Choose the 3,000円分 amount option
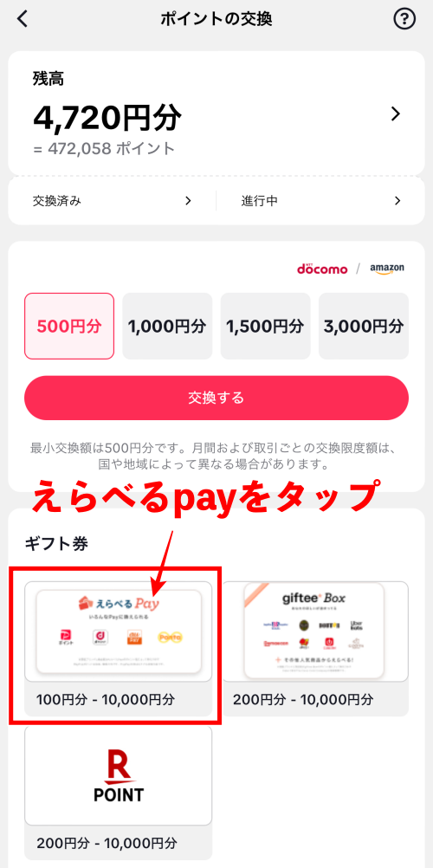 pos(364,326)
